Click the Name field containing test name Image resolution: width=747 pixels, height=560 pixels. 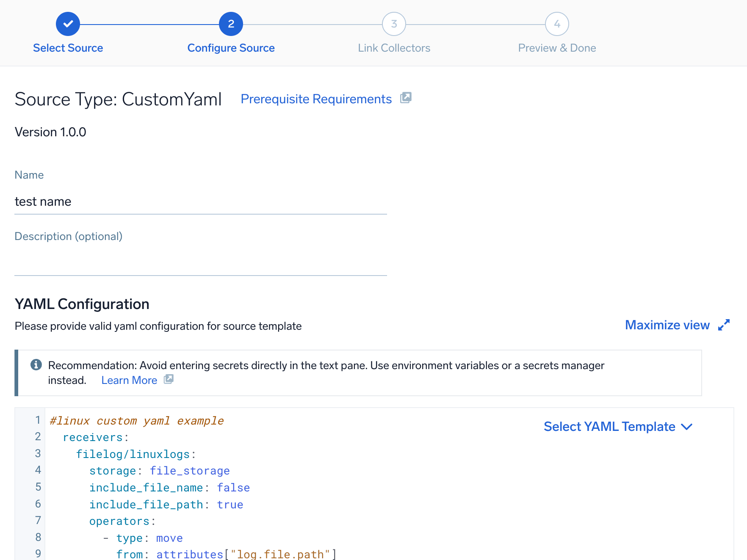(199, 201)
